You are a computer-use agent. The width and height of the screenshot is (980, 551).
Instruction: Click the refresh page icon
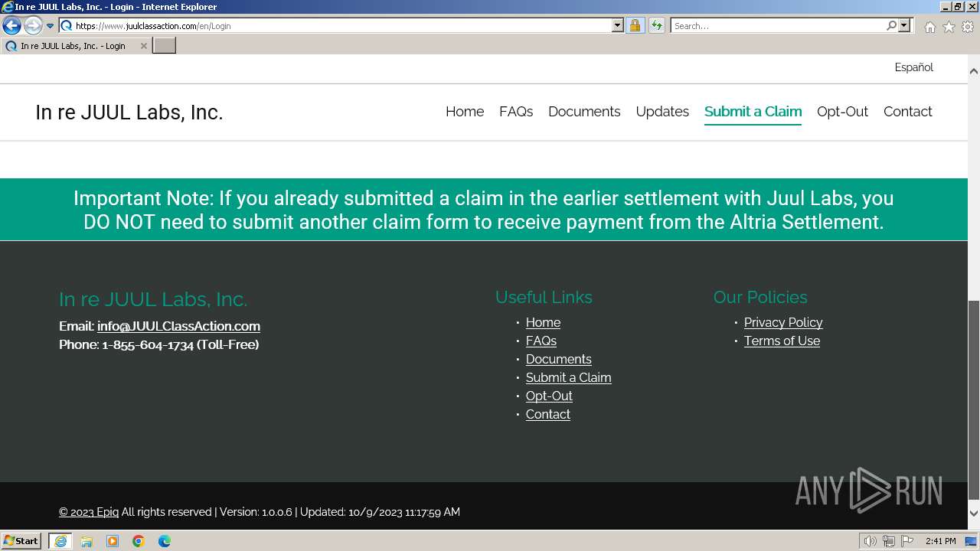656,25
